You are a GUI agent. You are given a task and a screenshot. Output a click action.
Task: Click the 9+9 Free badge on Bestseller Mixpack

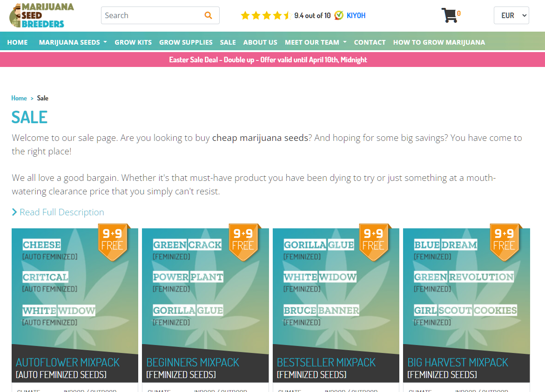click(374, 243)
